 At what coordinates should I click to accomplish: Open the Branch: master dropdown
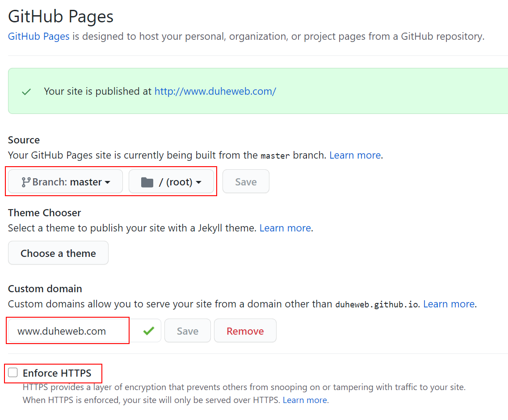65,181
